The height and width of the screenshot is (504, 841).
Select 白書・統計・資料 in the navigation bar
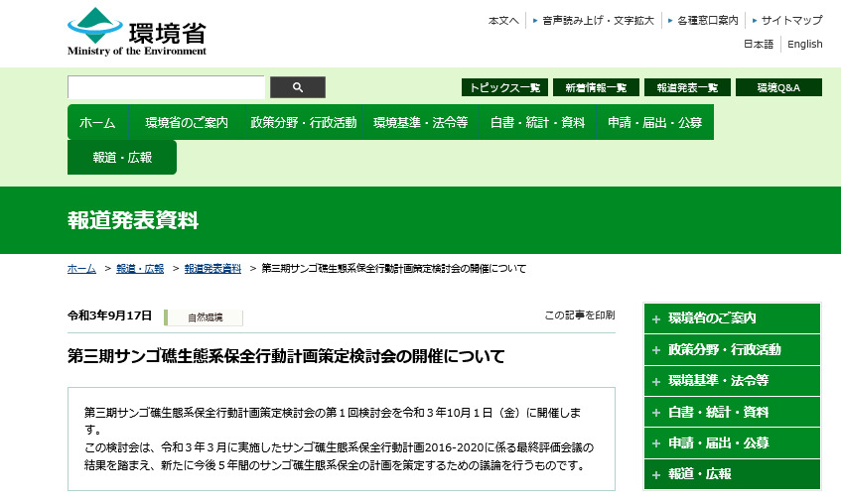click(x=537, y=123)
